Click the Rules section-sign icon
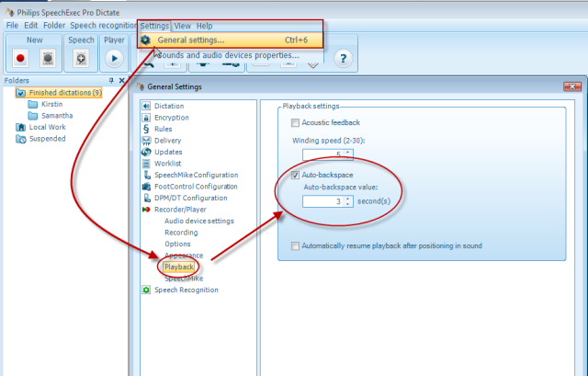The height and width of the screenshot is (376, 588). 146,129
